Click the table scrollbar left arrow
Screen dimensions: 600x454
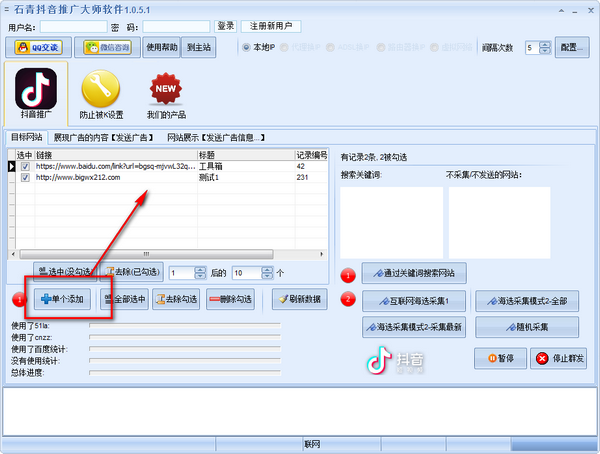(x=13, y=254)
